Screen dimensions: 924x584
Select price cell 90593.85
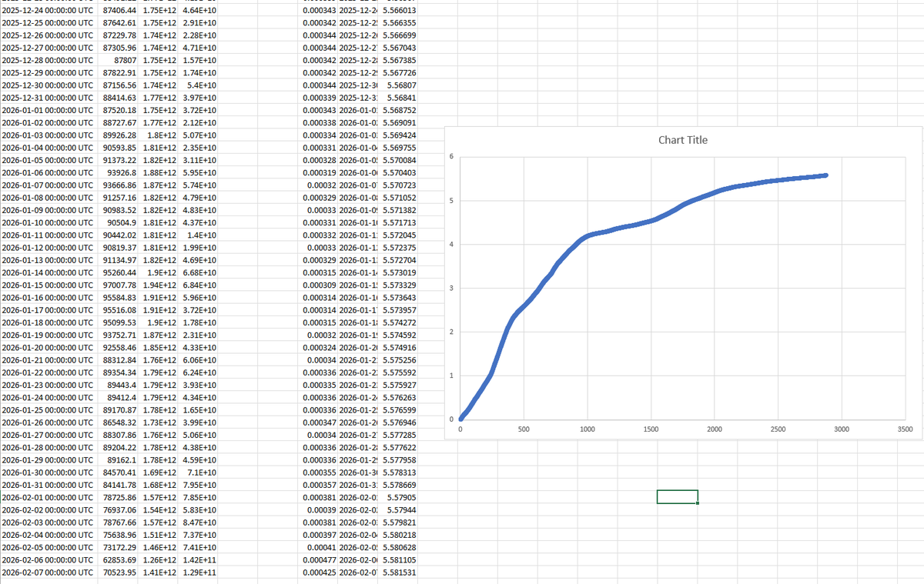coord(119,147)
